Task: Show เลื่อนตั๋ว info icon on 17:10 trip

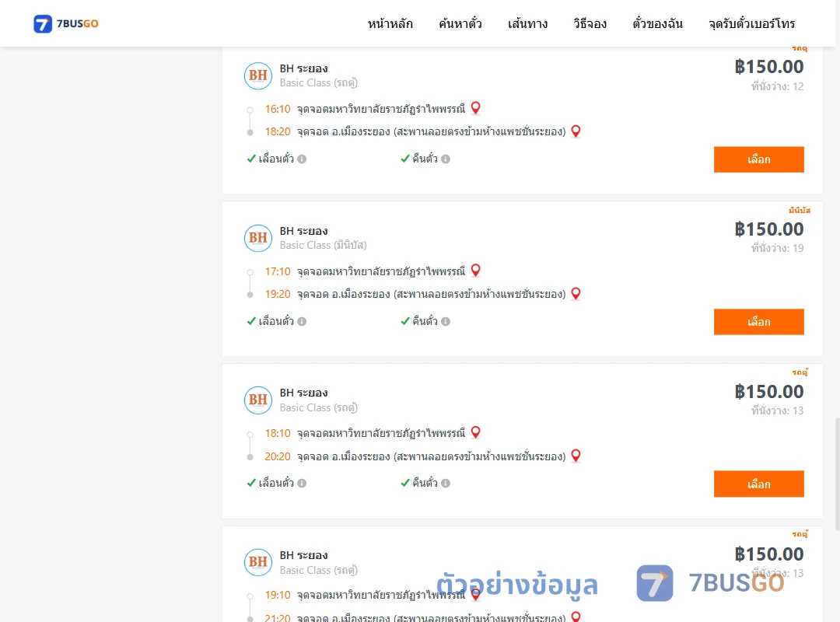Action: pyautogui.click(x=302, y=321)
